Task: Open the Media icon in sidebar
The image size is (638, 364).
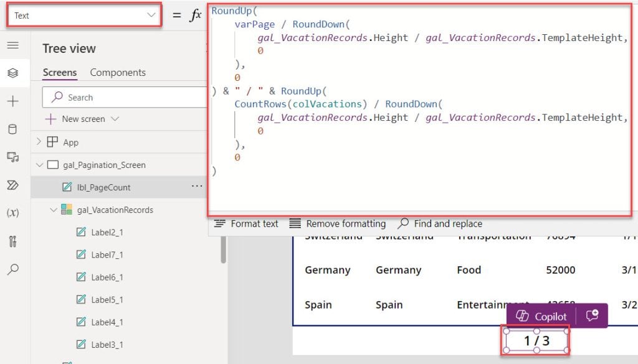Action: click(13, 157)
